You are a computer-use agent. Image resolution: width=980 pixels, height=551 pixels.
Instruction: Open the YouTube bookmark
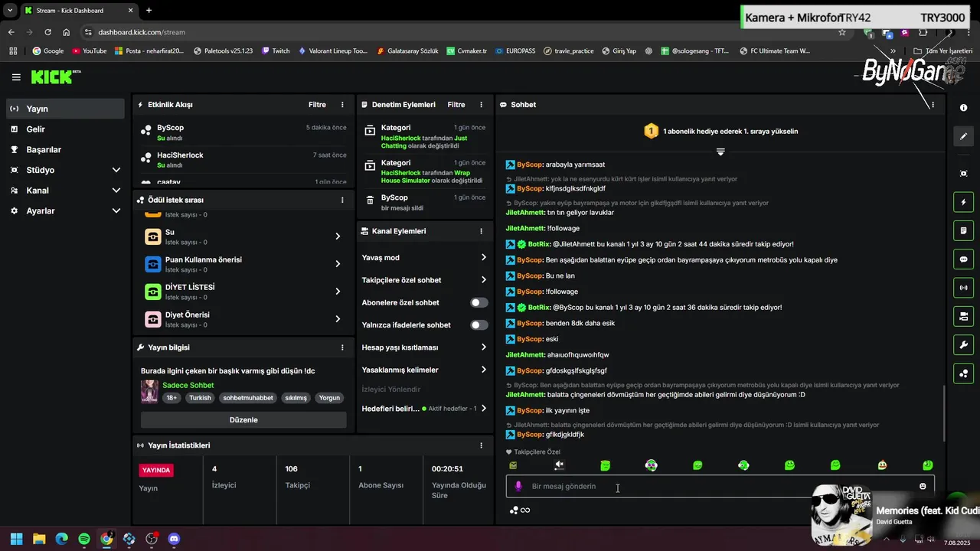[x=89, y=51]
